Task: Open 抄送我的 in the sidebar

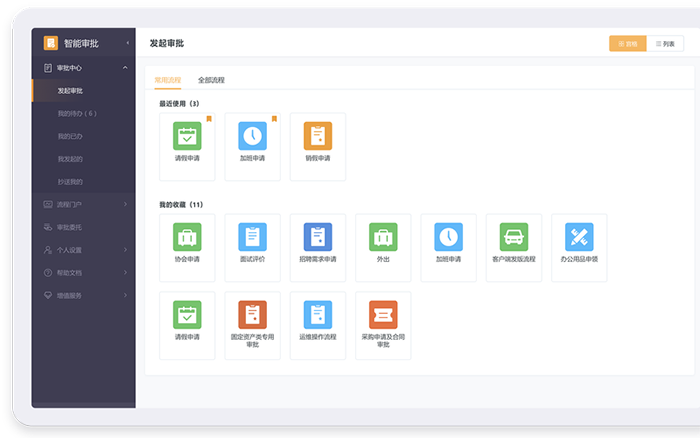Action: (x=70, y=182)
